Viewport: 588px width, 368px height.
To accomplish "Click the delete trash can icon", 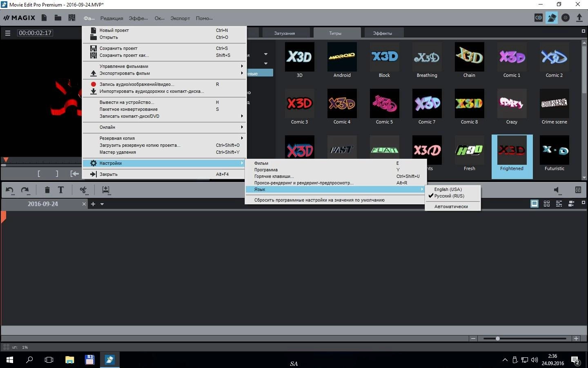I will tap(47, 190).
